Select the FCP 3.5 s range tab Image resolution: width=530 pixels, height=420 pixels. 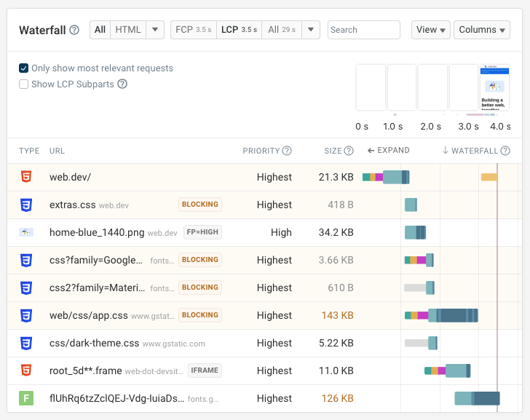(194, 30)
